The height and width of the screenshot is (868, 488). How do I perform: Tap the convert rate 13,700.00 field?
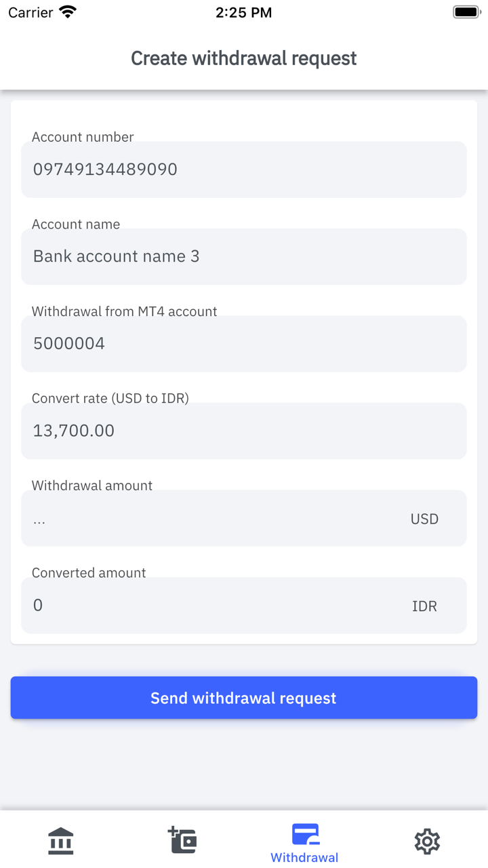244,431
